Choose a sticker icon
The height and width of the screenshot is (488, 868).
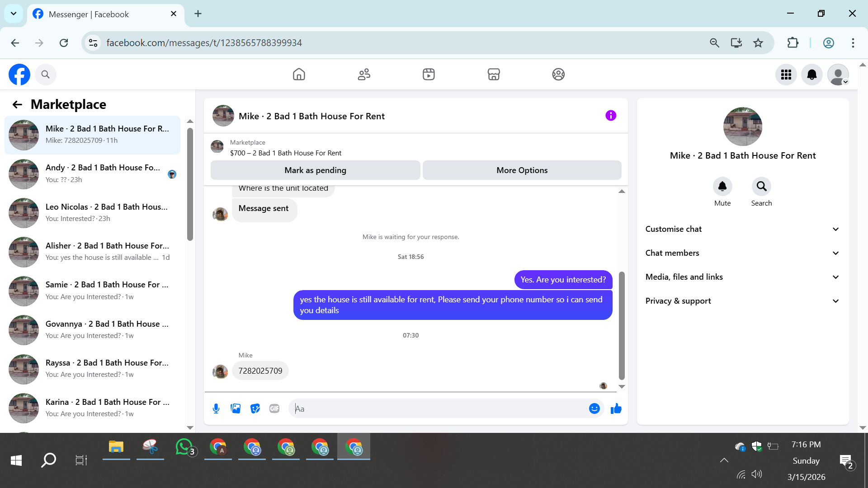pos(255,409)
